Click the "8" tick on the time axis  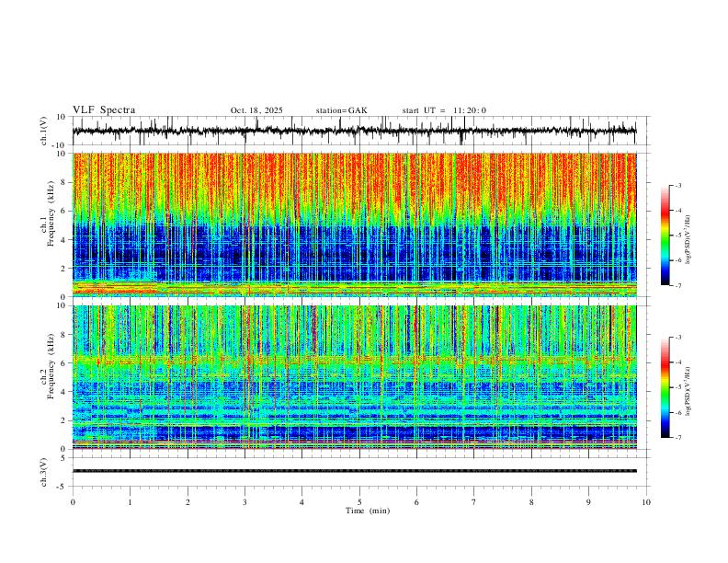pos(531,502)
